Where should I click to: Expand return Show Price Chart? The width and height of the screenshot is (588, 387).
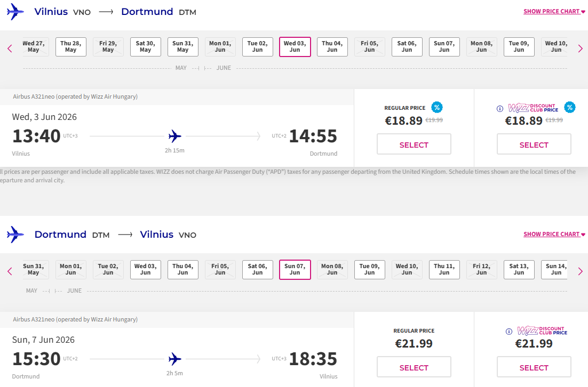(x=554, y=234)
